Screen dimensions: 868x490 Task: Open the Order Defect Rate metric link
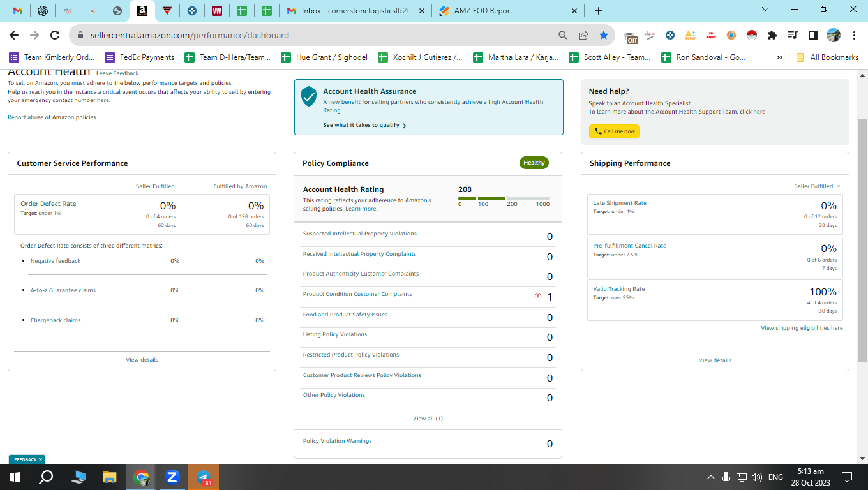coord(49,204)
